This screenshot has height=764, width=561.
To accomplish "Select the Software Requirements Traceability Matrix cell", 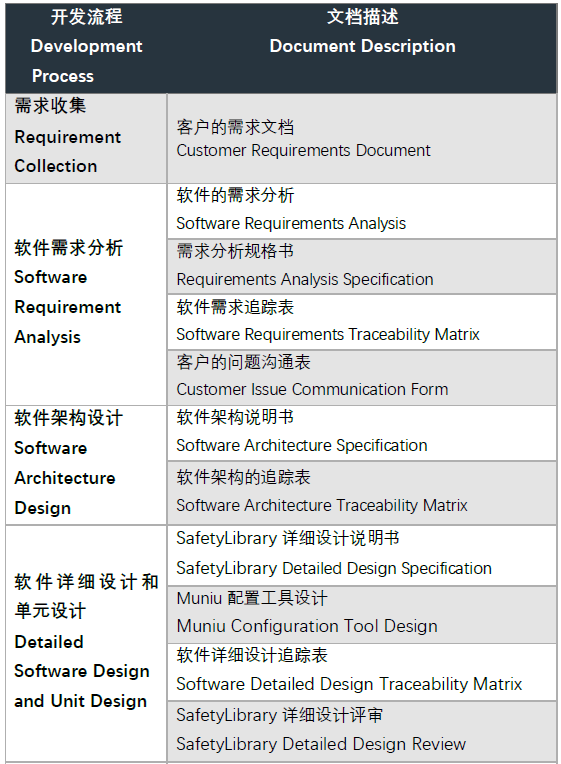I will point(362,322).
